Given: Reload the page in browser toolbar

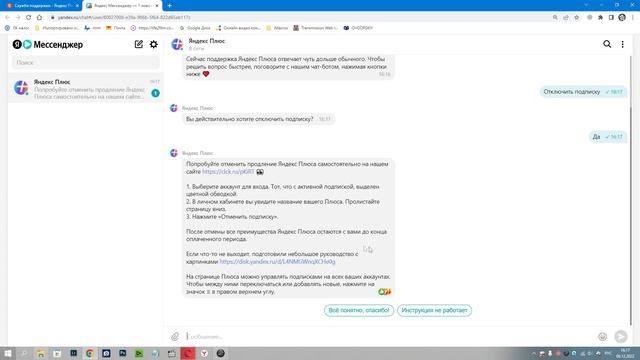Looking at the screenshot, I should click(x=28, y=17).
